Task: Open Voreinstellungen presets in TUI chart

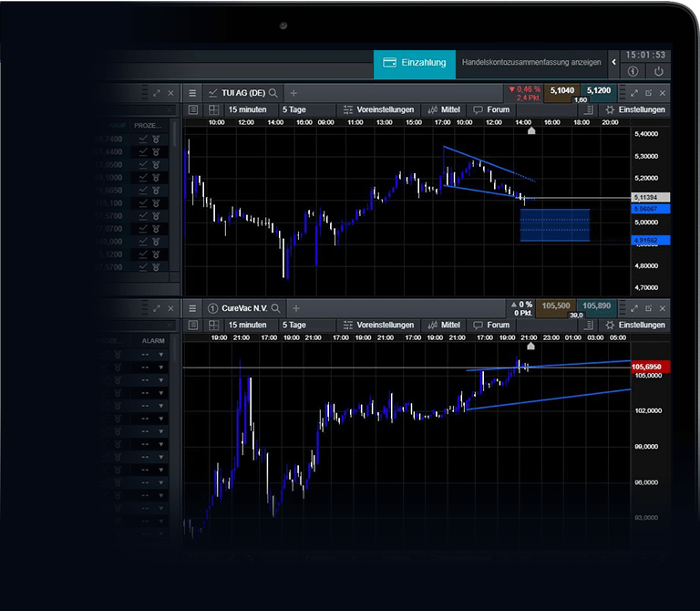Action: [378, 109]
